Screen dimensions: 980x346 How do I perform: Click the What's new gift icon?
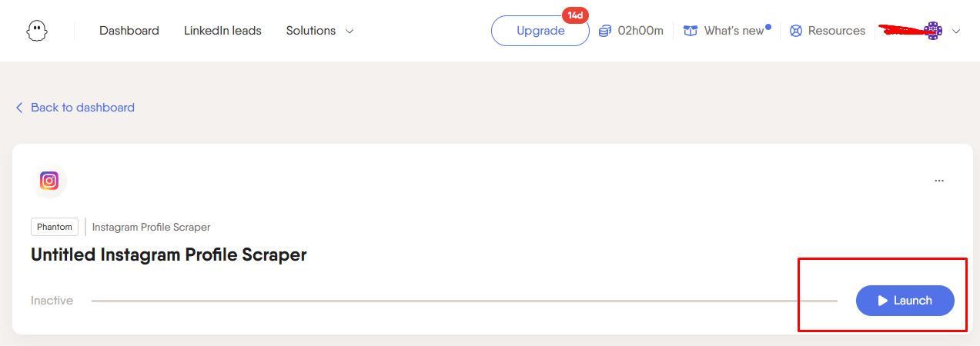[x=691, y=31]
